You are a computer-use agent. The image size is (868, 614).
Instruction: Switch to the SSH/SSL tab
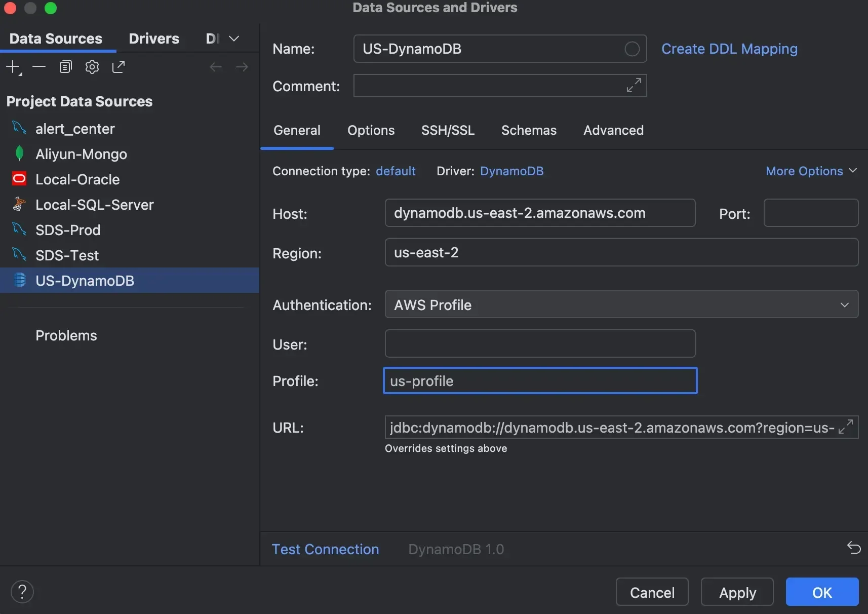(448, 131)
